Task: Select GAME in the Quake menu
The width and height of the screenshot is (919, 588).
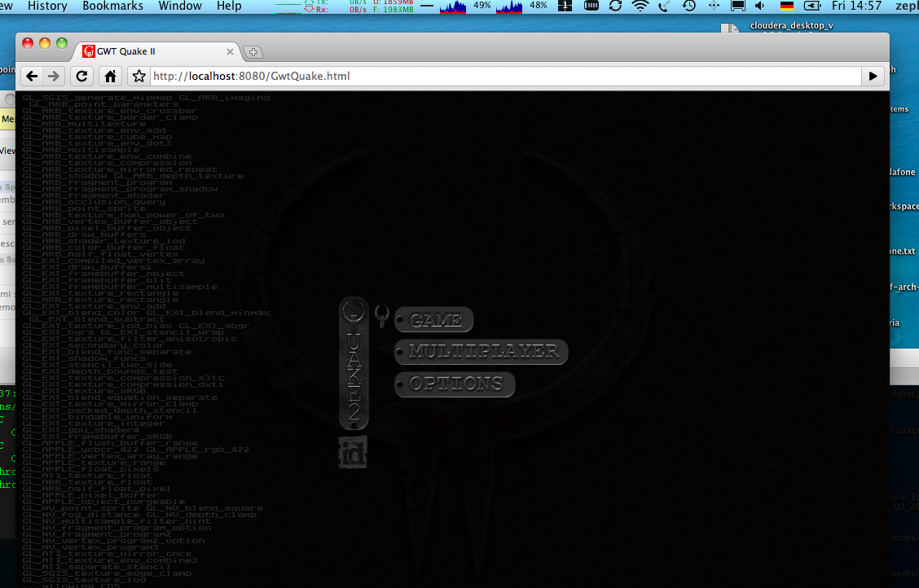Action: coord(435,320)
